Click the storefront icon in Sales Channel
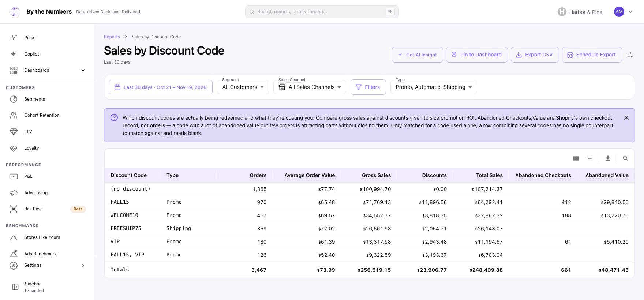 click(x=282, y=87)
